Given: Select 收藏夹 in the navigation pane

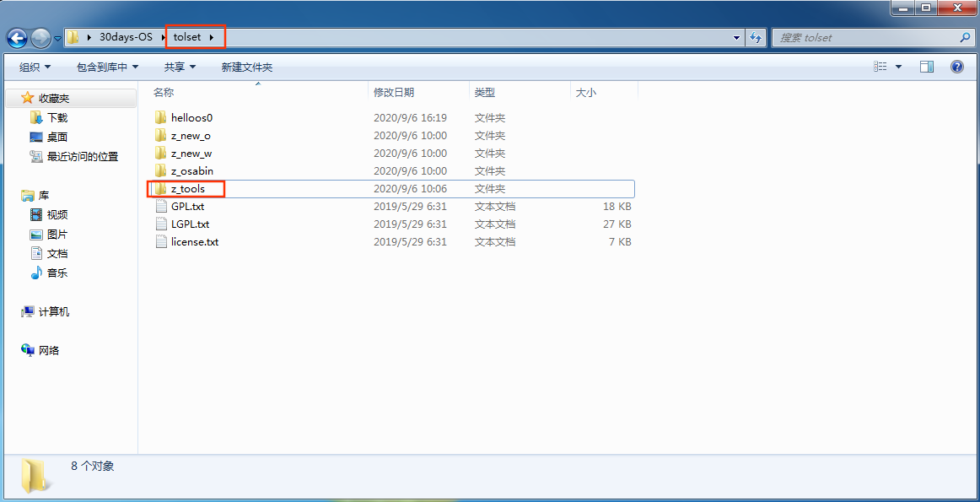Looking at the screenshot, I should point(54,98).
